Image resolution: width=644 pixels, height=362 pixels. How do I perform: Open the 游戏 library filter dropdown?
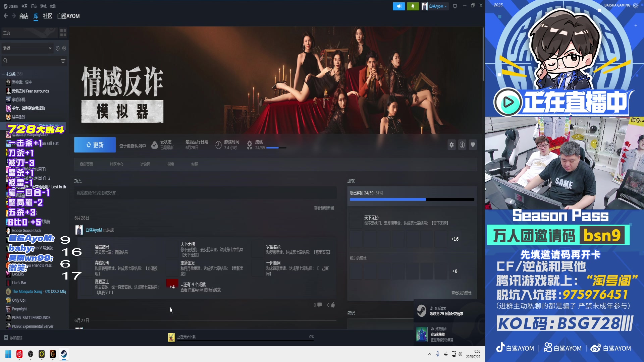coord(27,48)
